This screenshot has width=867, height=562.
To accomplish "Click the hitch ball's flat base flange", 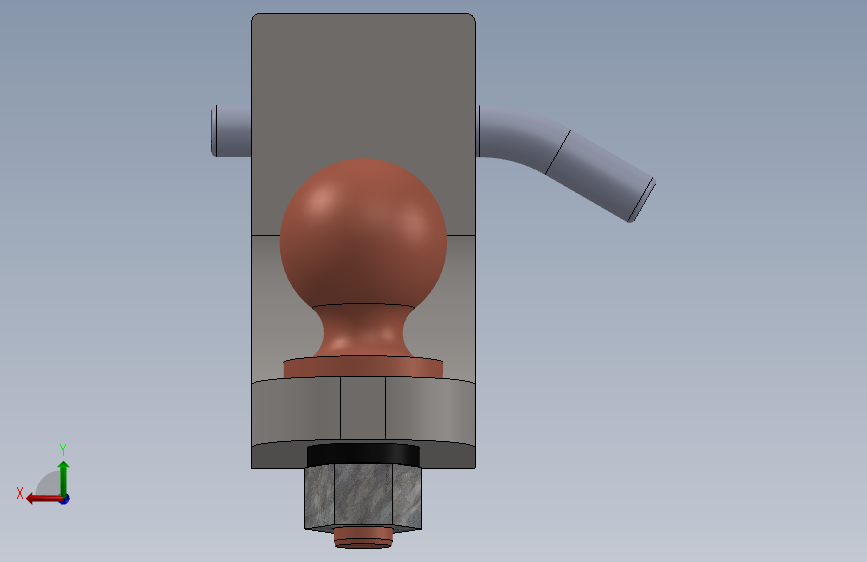I will (363, 367).
